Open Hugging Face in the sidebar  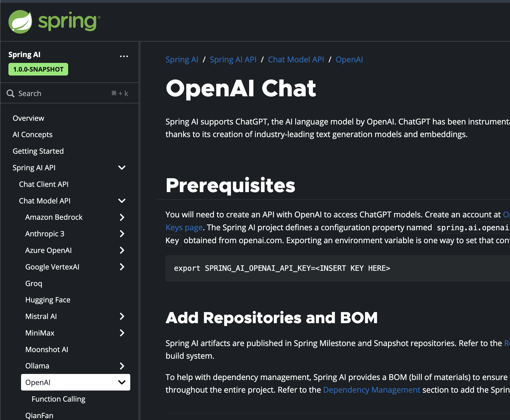[48, 300]
